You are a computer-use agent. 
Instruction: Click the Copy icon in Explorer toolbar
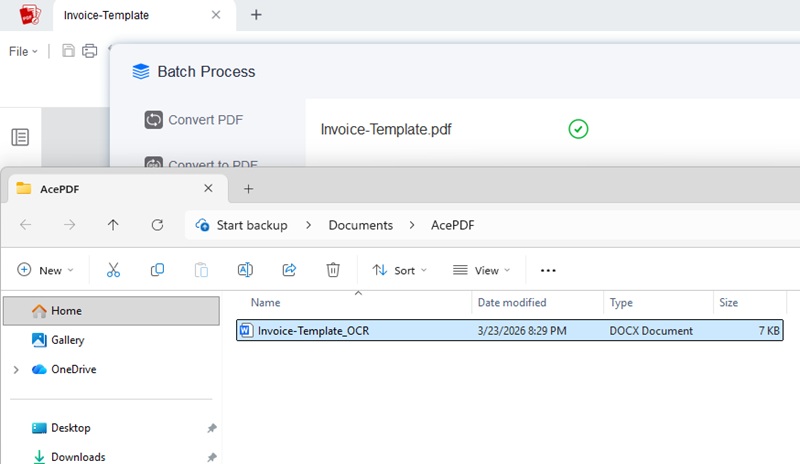coord(157,270)
